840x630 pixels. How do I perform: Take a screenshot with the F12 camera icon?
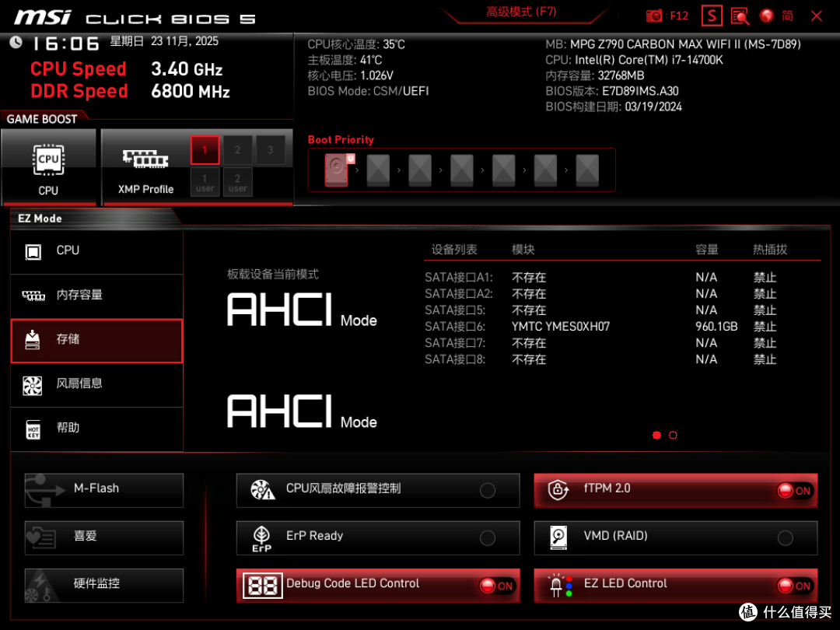coord(653,16)
